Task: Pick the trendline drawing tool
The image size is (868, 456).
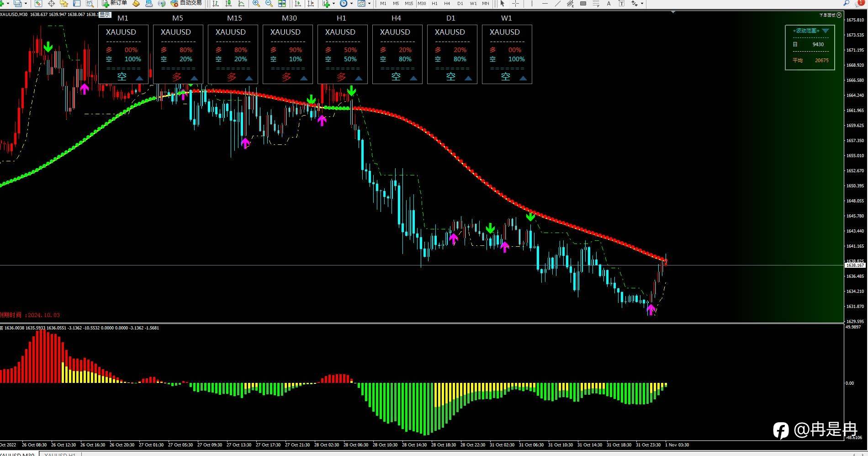Action: (x=557, y=3)
